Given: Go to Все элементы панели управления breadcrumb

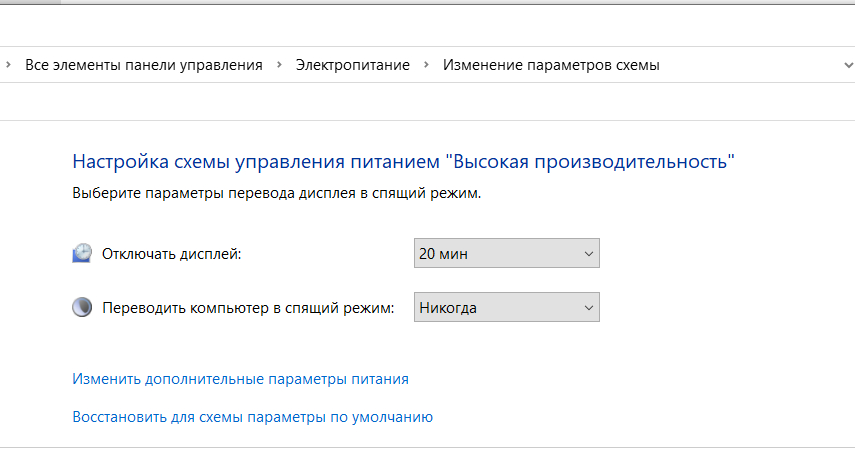Looking at the screenshot, I should (143, 65).
